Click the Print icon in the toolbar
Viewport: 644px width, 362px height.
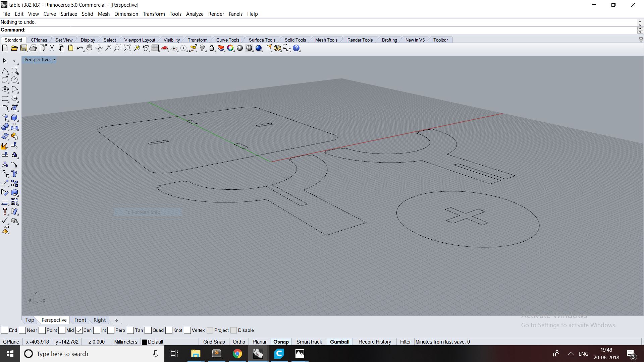coord(33,48)
